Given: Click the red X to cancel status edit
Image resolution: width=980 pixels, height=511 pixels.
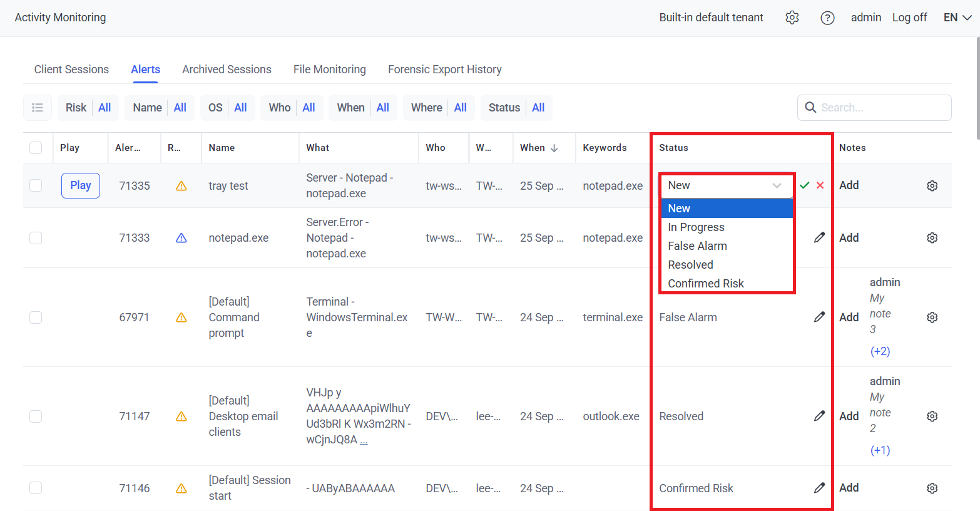Looking at the screenshot, I should 820,185.
